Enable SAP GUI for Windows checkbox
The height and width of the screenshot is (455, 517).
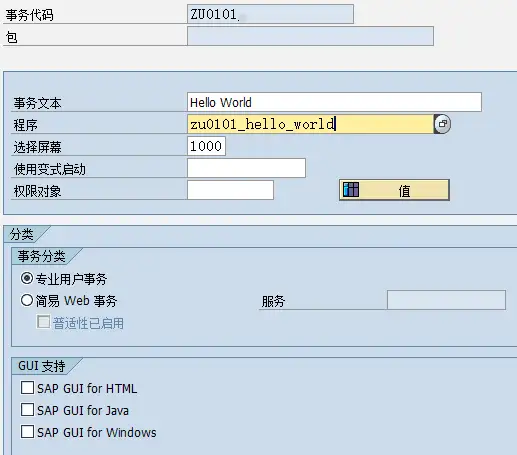click(x=27, y=432)
